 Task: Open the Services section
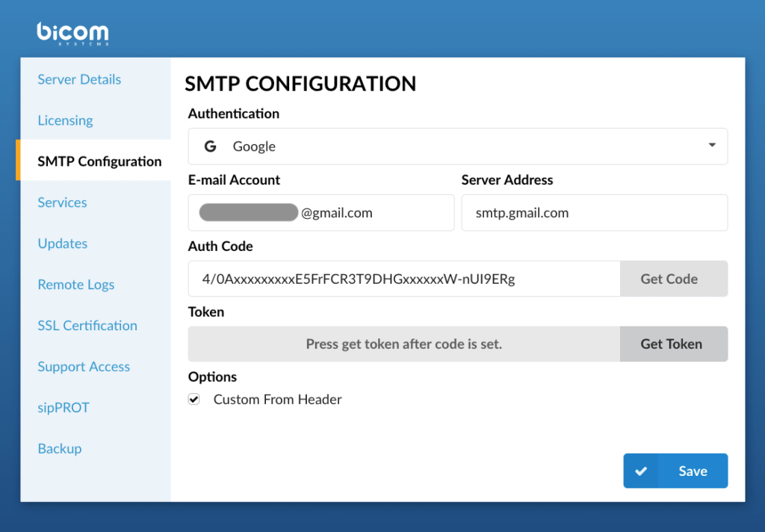(63, 202)
